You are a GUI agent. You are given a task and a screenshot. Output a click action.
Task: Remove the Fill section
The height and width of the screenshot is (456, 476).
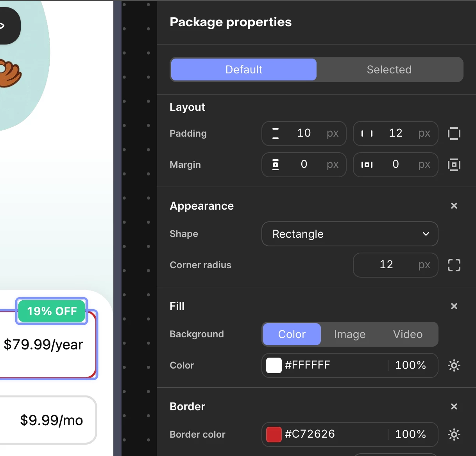(454, 306)
